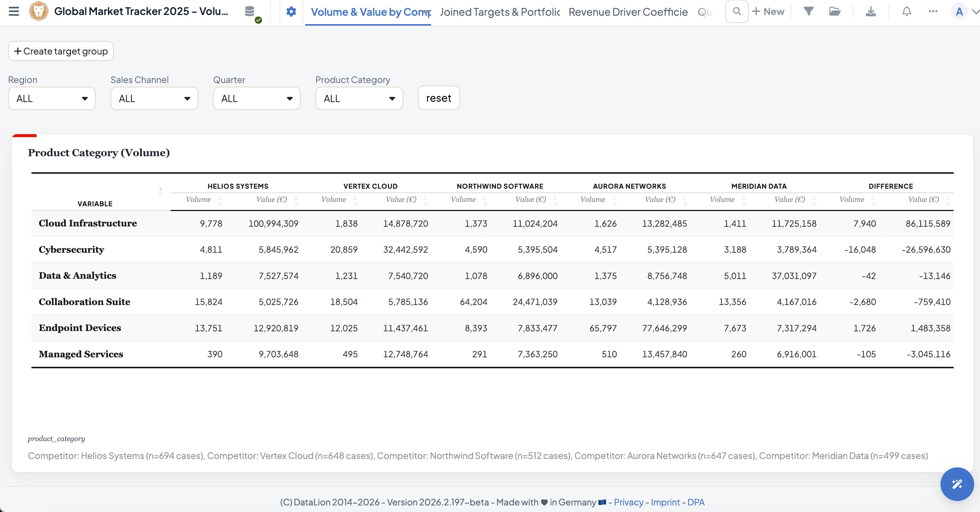The image size is (980, 512).
Task: Select the Collaboration Suite row label
Action: 85,302
